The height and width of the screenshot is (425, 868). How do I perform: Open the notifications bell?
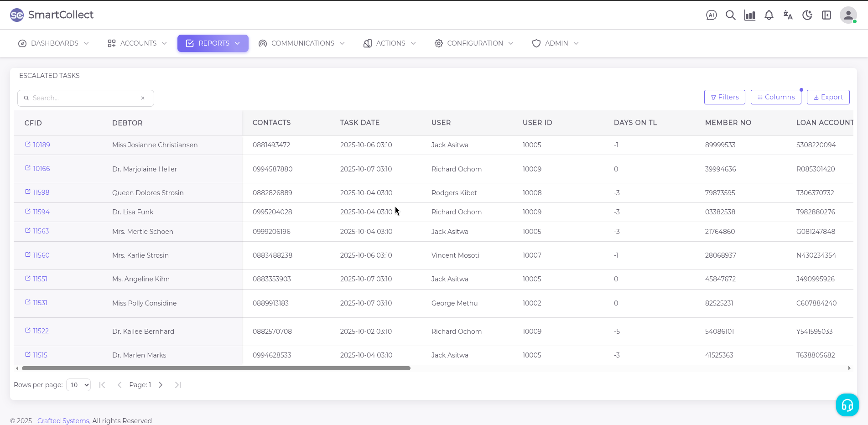pos(769,15)
